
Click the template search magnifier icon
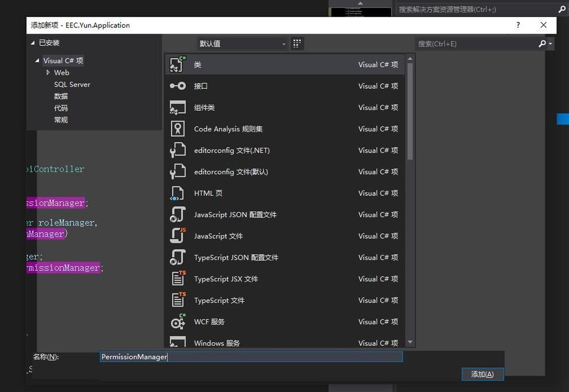pyautogui.click(x=542, y=44)
